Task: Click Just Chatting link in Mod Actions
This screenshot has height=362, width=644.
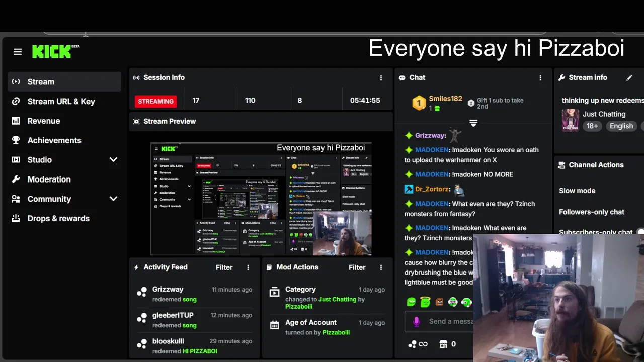Action: 337,299
